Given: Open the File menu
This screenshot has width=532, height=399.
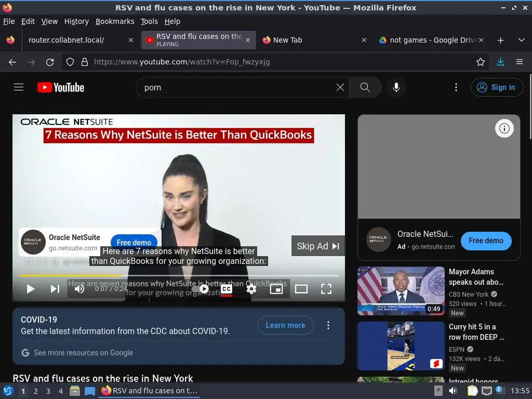Looking at the screenshot, I should pos(9,21).
